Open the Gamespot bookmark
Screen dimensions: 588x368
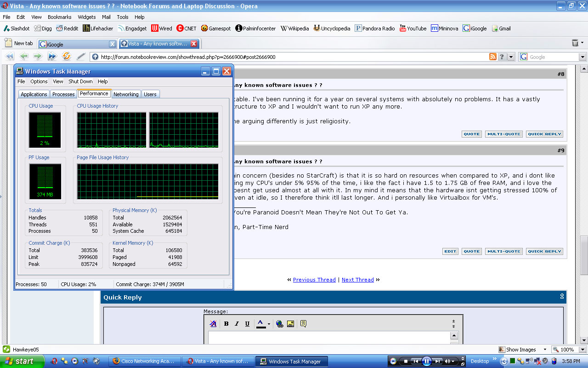click(216, 29)
